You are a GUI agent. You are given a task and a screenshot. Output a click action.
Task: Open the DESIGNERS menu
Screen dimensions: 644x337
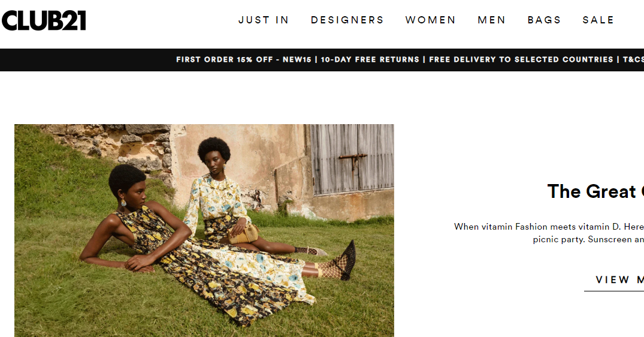[347, 20]
